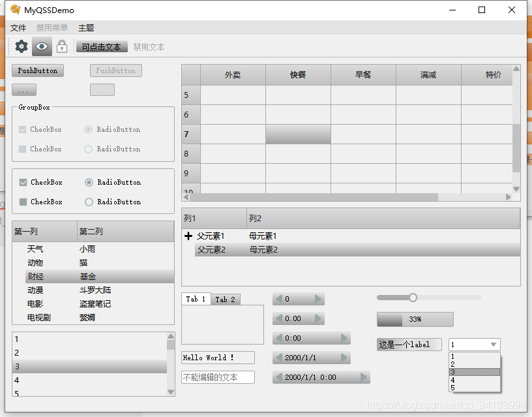The width and height of the screenshot is (532, 417).
Task: Open the combo box dropdown arrow
Action: click(x=494, y=345)
